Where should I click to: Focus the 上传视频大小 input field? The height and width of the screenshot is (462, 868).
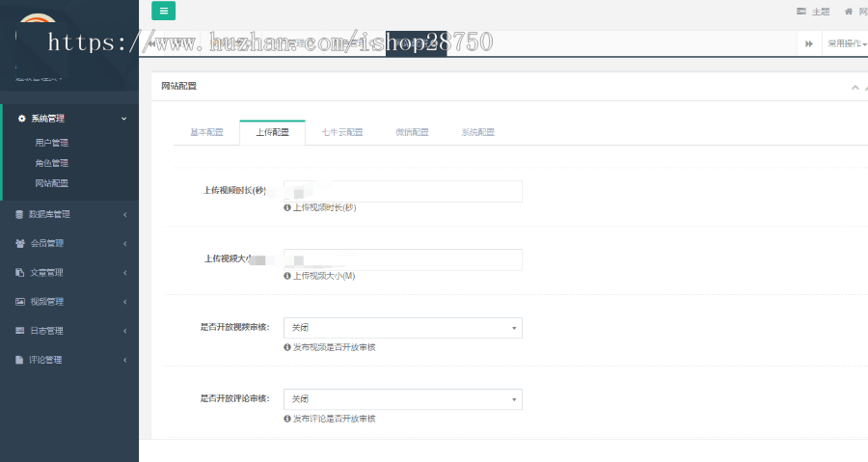tap(403, 259)
